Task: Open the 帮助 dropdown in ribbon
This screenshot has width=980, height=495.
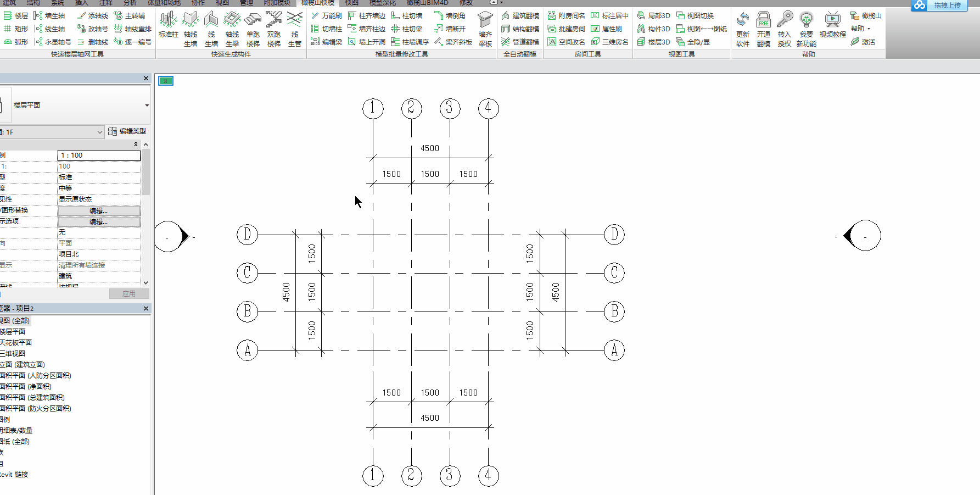Action: click(x=860, y=29)
